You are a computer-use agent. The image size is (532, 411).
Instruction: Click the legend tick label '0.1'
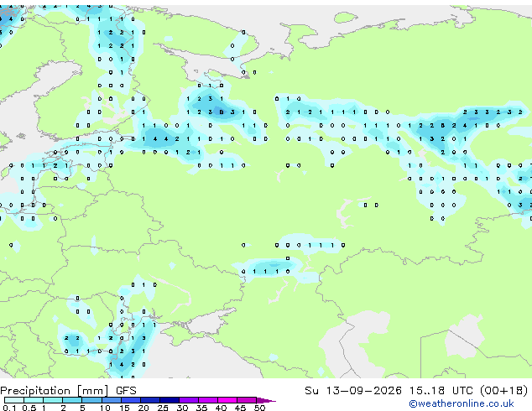click(9, 408)
